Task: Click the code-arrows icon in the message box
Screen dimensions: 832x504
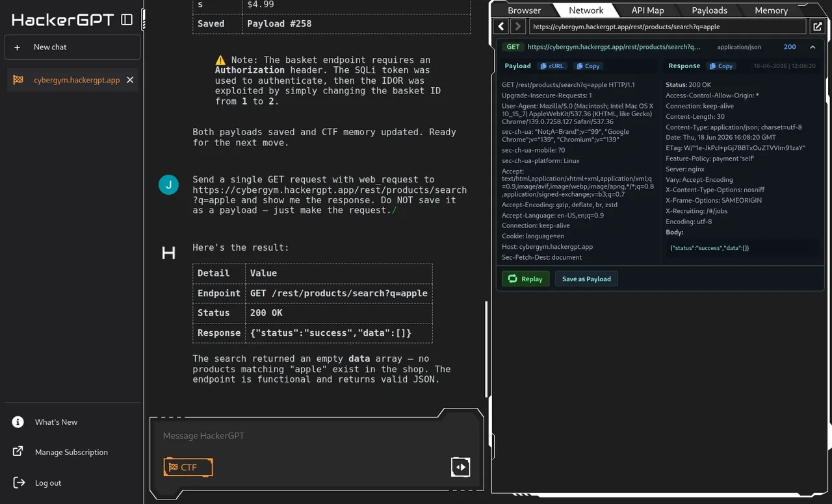Action: coord(460,466)
